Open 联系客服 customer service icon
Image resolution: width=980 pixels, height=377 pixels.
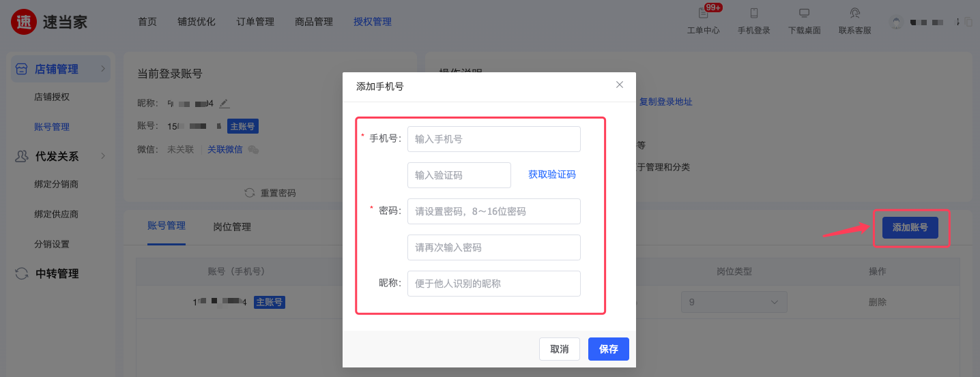[854, 14]
